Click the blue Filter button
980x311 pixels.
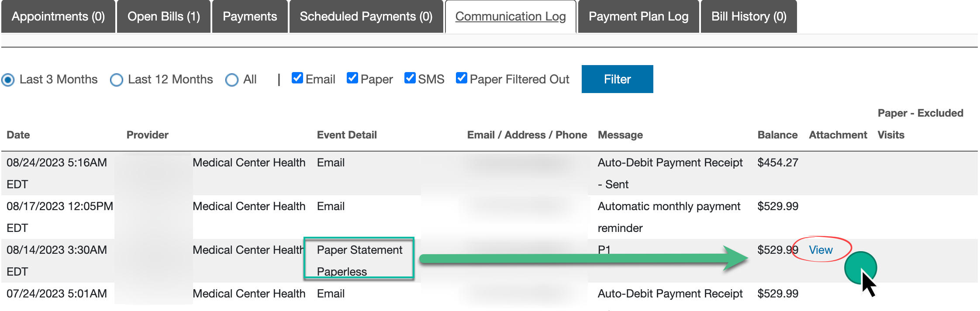[x=617, y=79]
